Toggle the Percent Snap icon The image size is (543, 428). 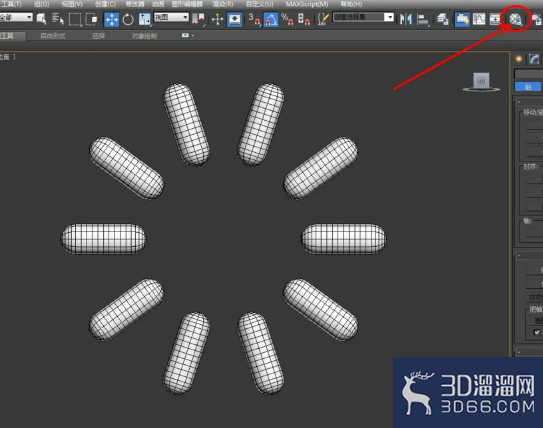click(287, 19)
